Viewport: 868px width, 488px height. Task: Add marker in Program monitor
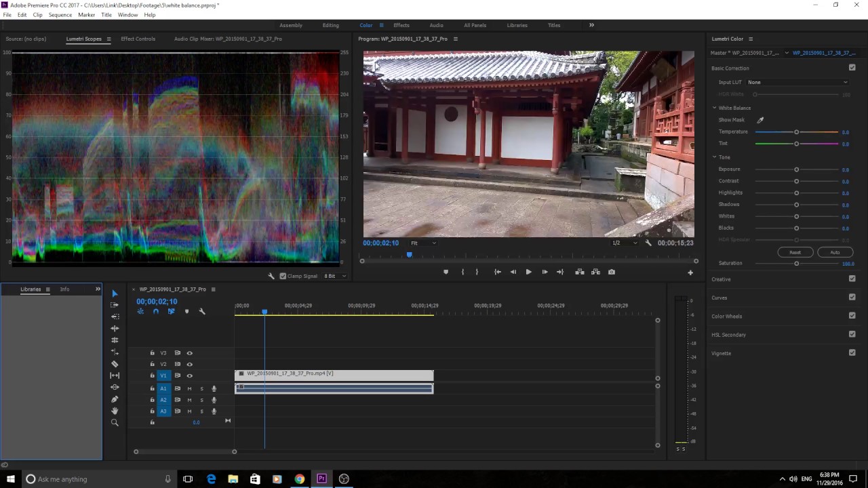(446, 272)
